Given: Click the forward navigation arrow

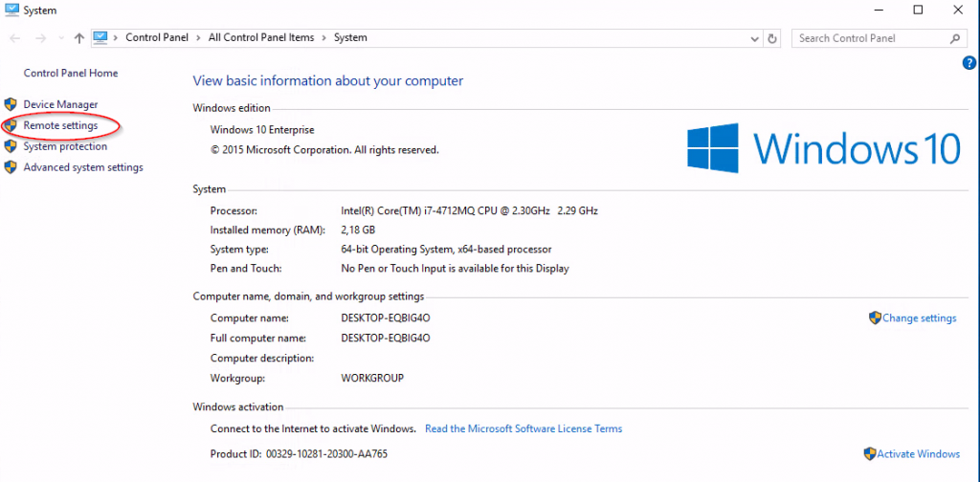Looking at the screenshot, I should (40, 38).
